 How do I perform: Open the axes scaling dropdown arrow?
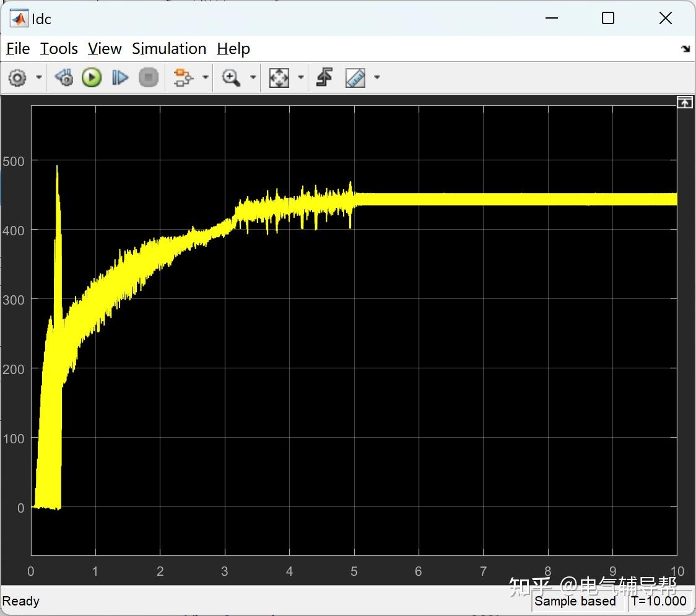pyautogui.click(x=301, y=77)
